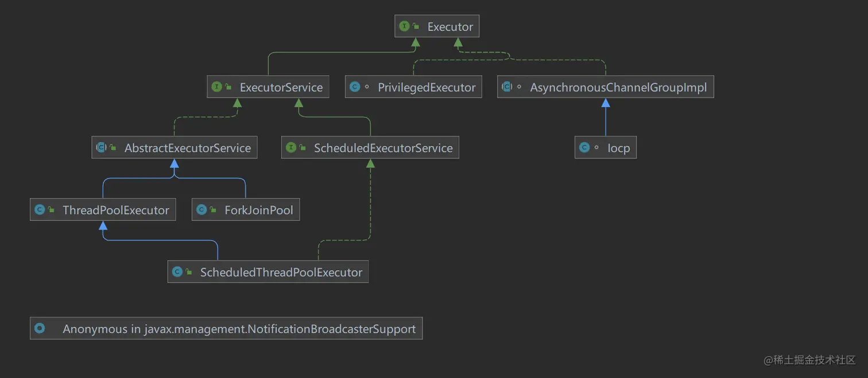This screenshot has width=868, height=378.
Task: Click the lock icon beside ExecutorService label
Action: (x=228, y=87)
